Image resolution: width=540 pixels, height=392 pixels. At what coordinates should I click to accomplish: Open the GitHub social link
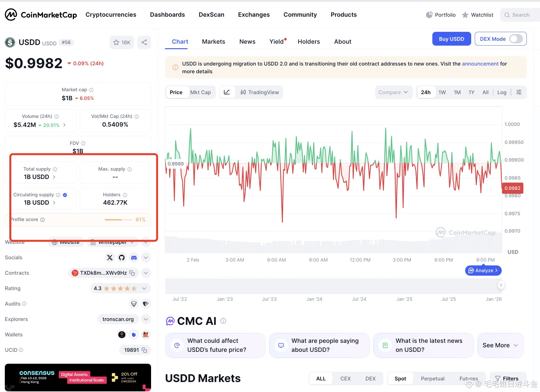click(x=122, y=257)
